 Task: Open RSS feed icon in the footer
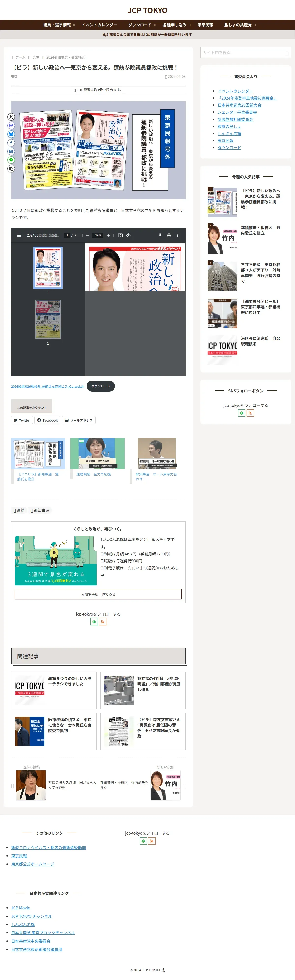click(x=152, y=841)
